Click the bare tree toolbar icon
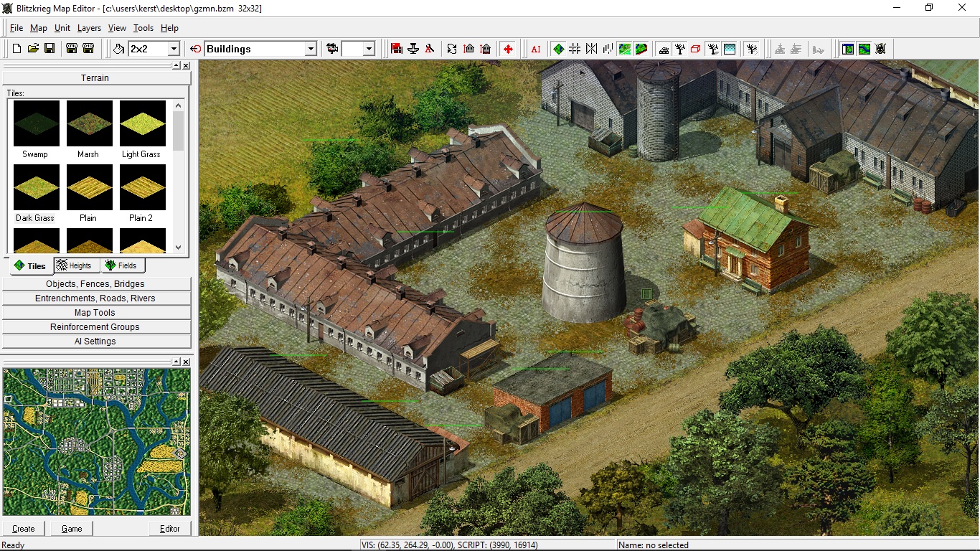 click(x=680, y=49)
